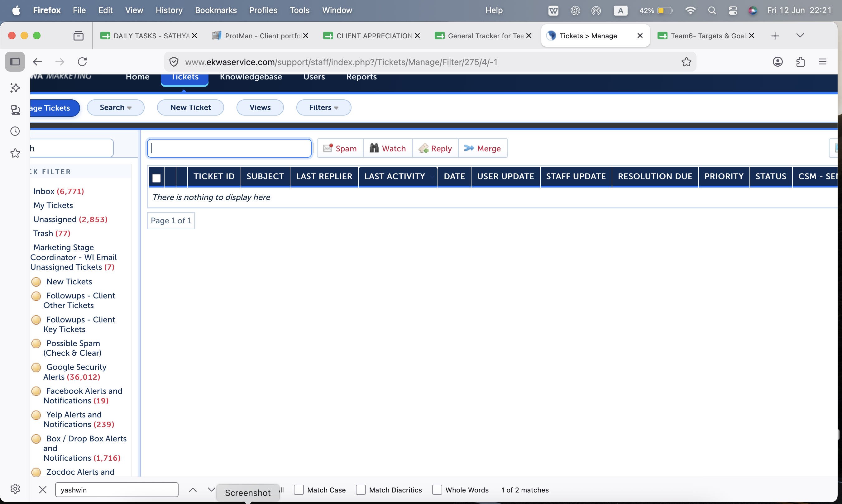List all tabs with the chevron
Screen dimensions: 842x504
pyautogui.click(x=800, y=36)
